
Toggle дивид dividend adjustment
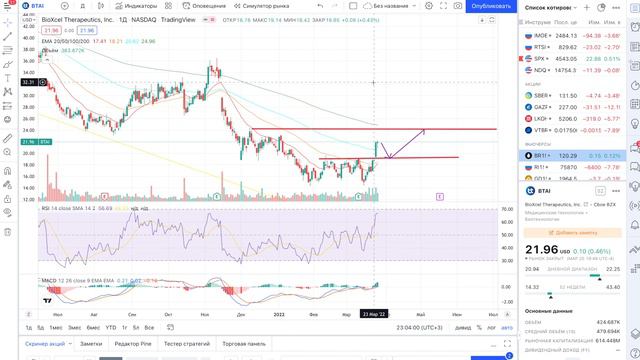(463, 328)
